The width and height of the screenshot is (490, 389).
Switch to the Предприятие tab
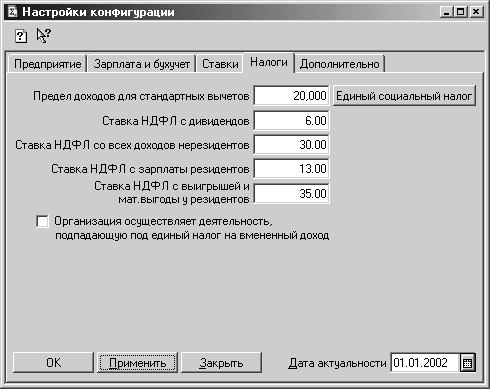[x=47, y=64]
